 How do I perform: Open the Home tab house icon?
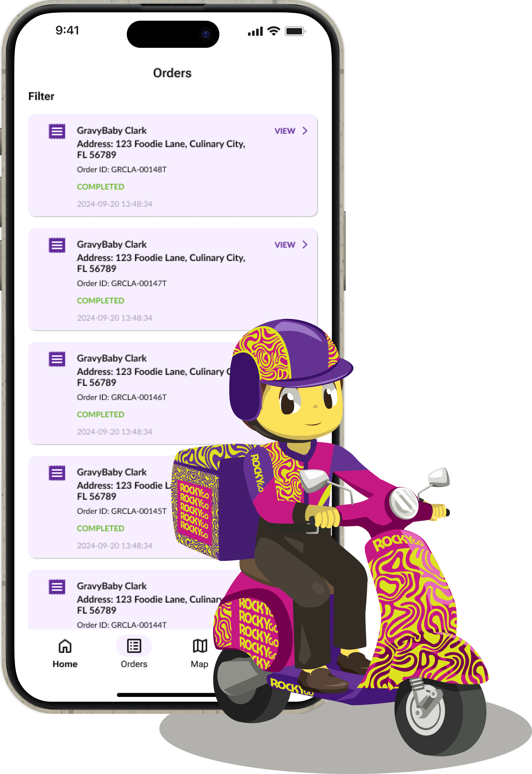65,646
